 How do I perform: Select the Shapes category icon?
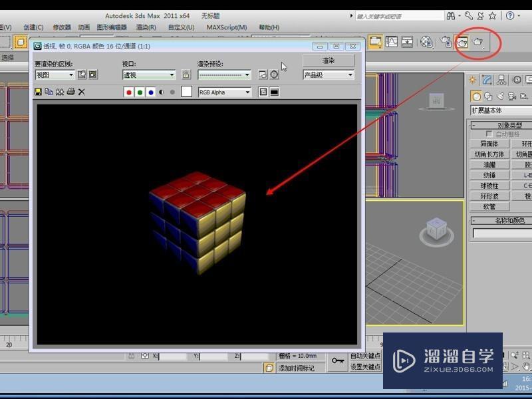[488, 96]
